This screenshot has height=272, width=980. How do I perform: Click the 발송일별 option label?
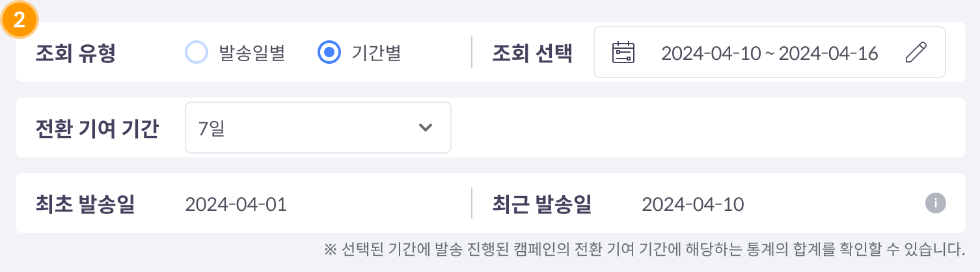tap(252, 53)
